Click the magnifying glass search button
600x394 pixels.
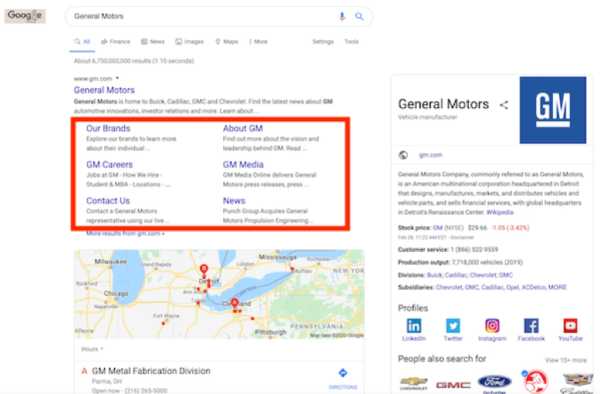pyautogui.click(x=359, y=16)
